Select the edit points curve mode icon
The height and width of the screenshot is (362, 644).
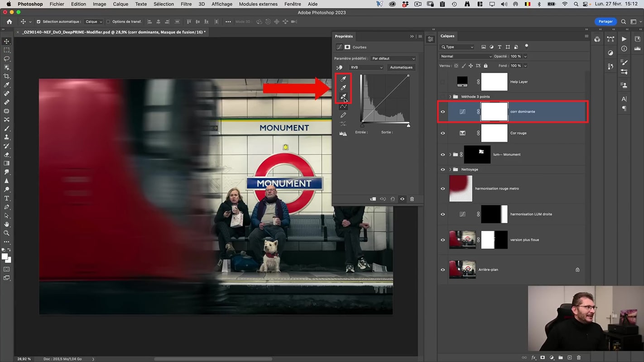(343, 106)
